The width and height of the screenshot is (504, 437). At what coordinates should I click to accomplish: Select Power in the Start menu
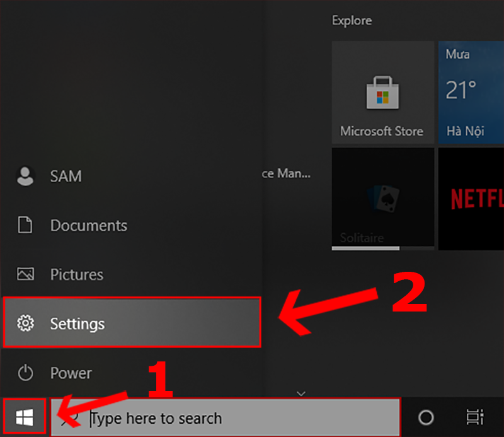71,373
